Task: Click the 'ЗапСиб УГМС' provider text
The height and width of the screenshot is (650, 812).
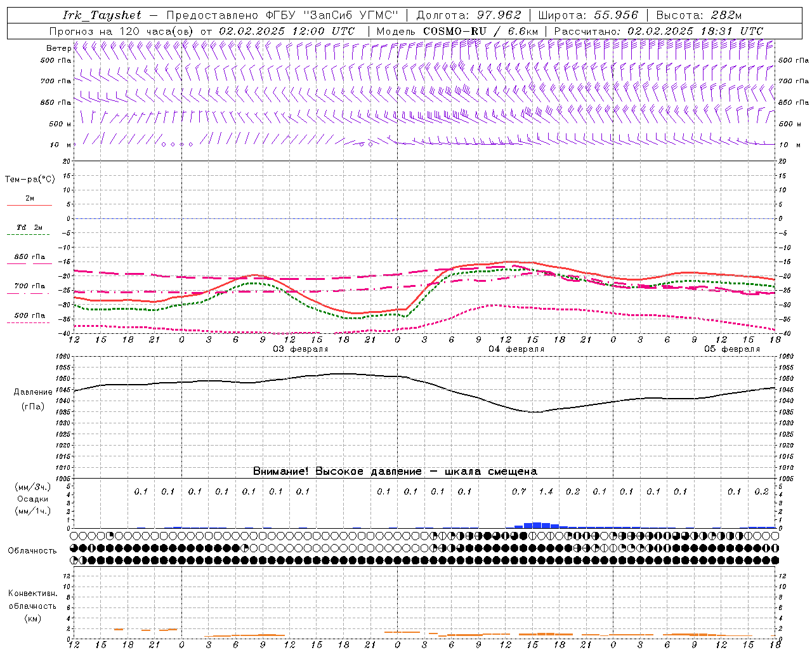Action: click(x=351, y=15)
